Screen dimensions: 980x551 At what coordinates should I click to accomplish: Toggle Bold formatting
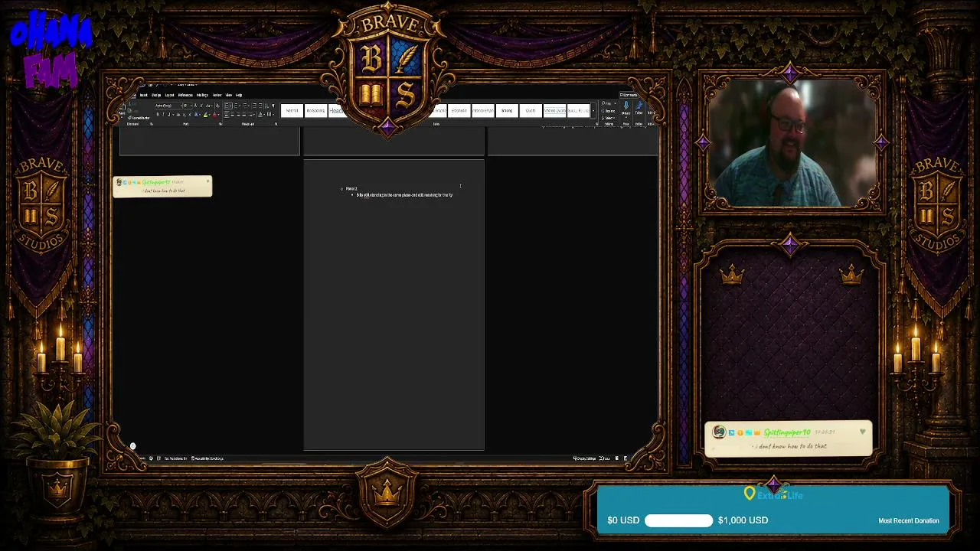tap(158, 115)
